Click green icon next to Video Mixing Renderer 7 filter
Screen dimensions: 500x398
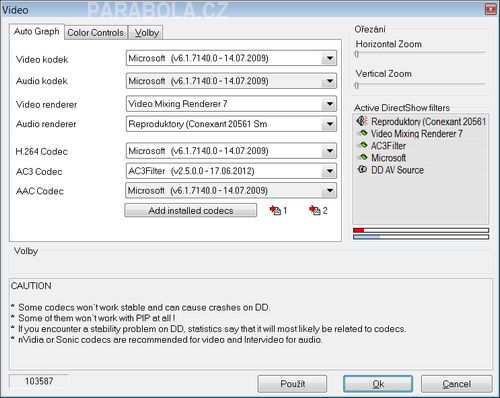(363, 133)
